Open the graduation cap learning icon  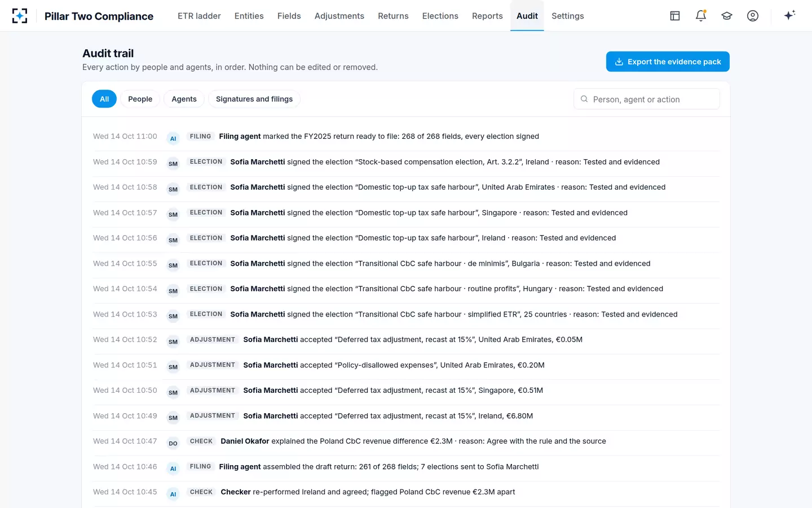727,16
